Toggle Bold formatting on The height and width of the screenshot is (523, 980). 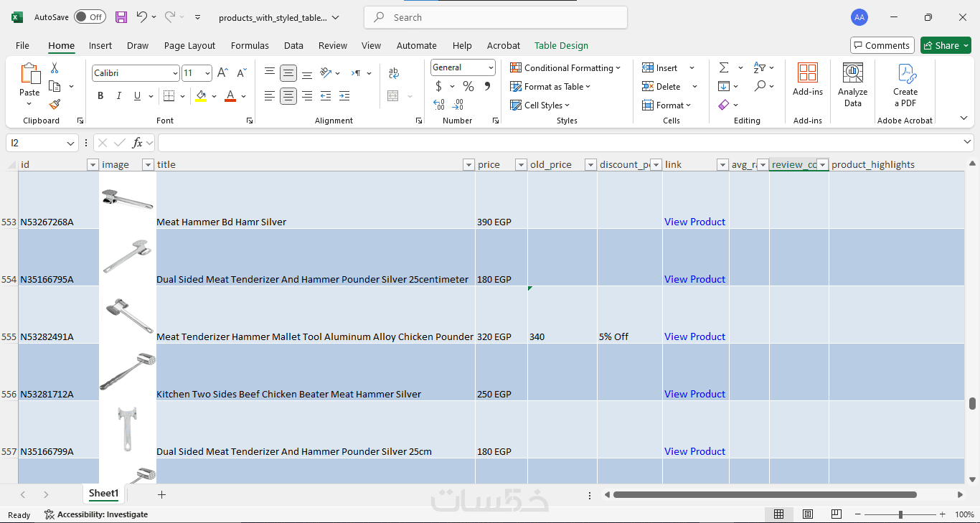click(x=100, y=96)
